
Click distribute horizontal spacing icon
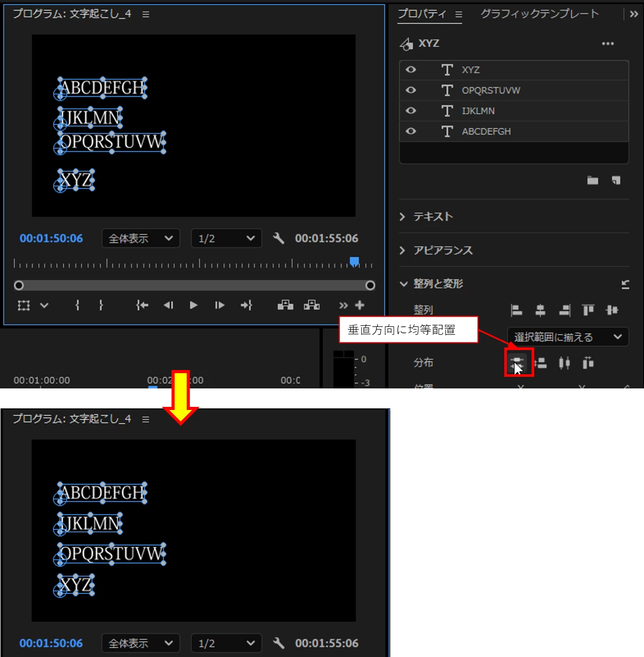[588, 363]
